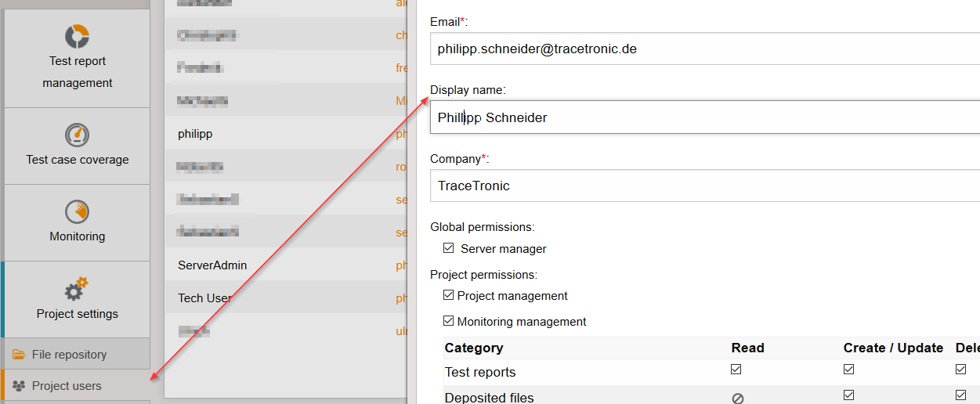
Task: Toggle Create / Update for Deposited files
Action: coord(848,395)
